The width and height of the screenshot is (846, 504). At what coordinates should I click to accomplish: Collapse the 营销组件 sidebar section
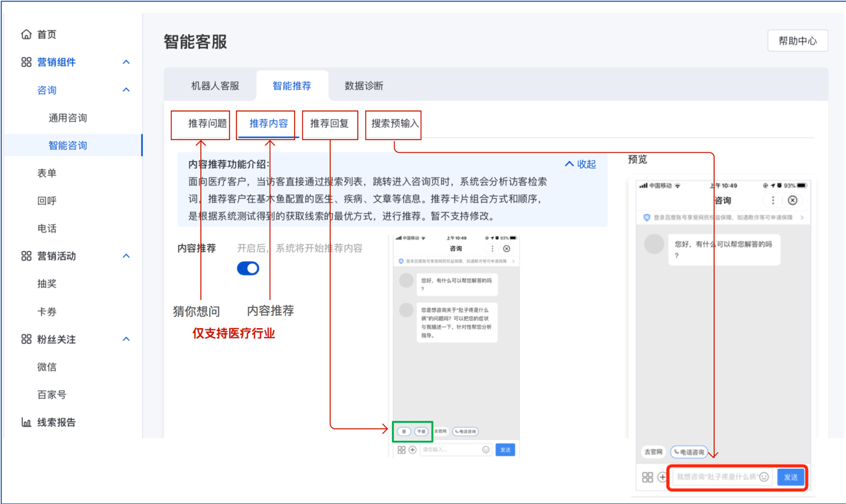126,62
